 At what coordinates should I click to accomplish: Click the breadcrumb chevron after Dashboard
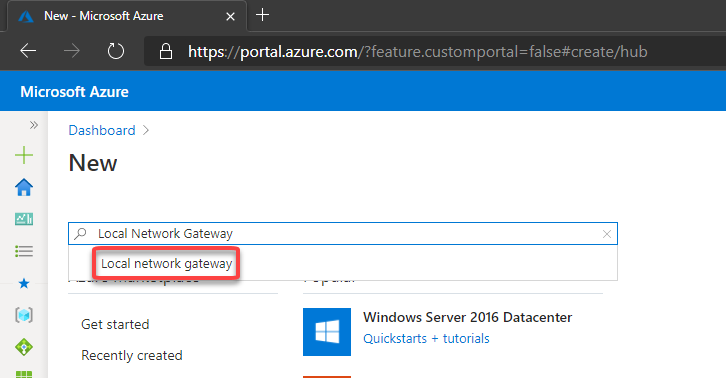point(146,130)
